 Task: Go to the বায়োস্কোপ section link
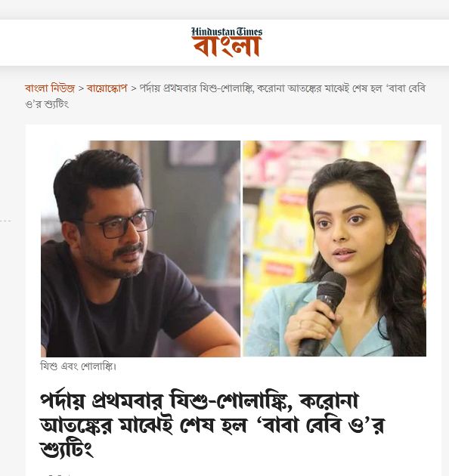[107, 88]
